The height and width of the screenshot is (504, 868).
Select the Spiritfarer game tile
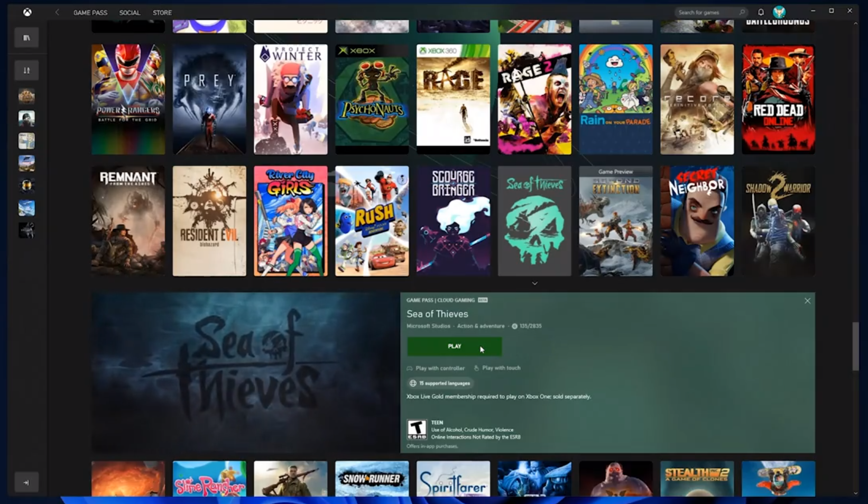pyautogui.click(x=453, y=479)
